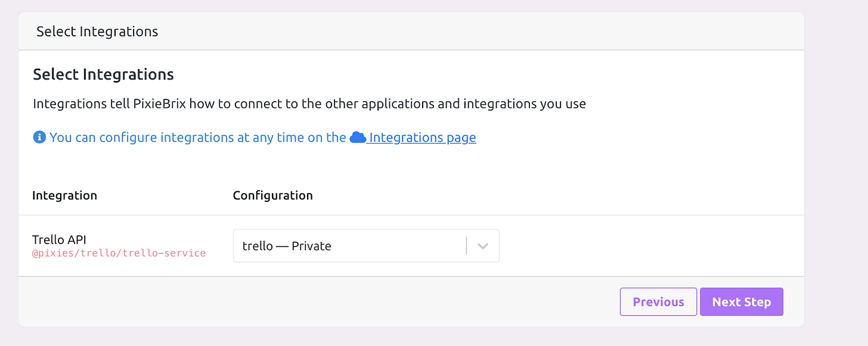
Task: Click the Select Integrations title bar
Action: point(97,31)
